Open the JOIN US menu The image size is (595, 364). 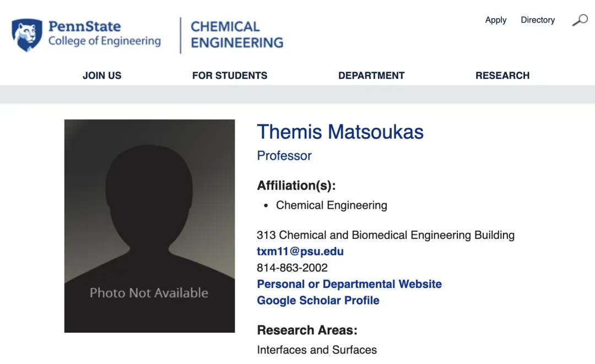[102, 75]
